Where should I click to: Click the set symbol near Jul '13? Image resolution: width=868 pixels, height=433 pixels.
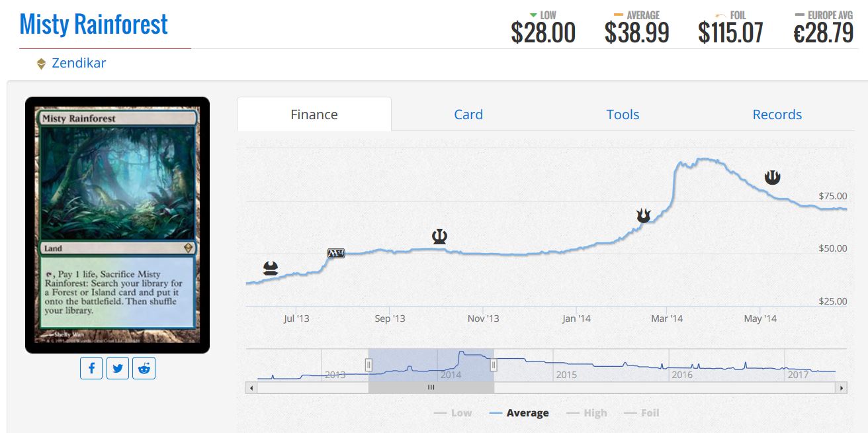[271, 268]
